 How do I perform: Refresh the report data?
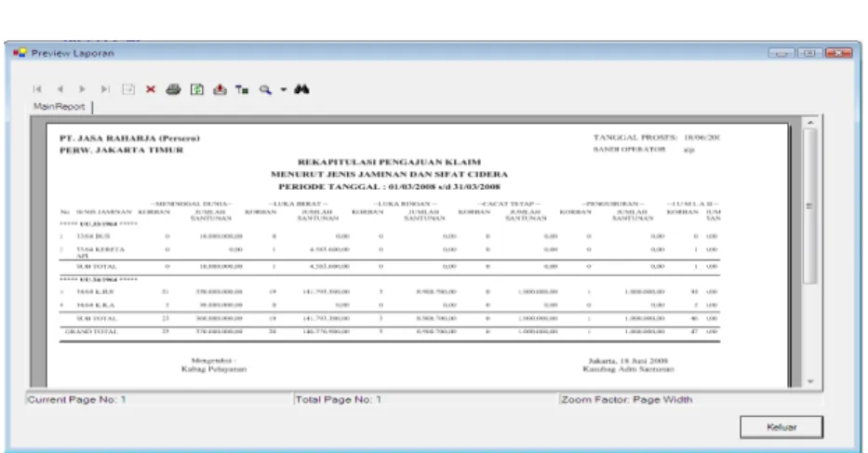coord(196,89)
